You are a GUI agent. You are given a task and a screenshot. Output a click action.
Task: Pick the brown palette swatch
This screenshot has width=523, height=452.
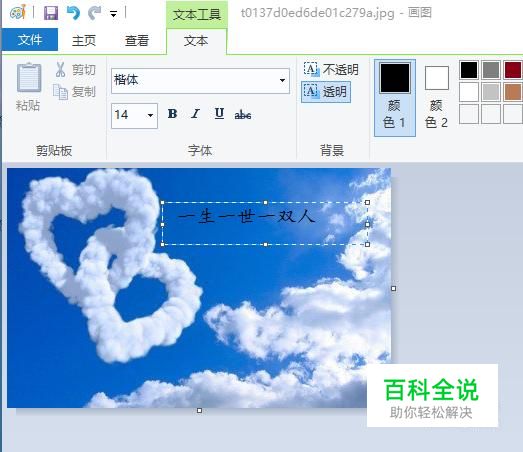point(513,92)
